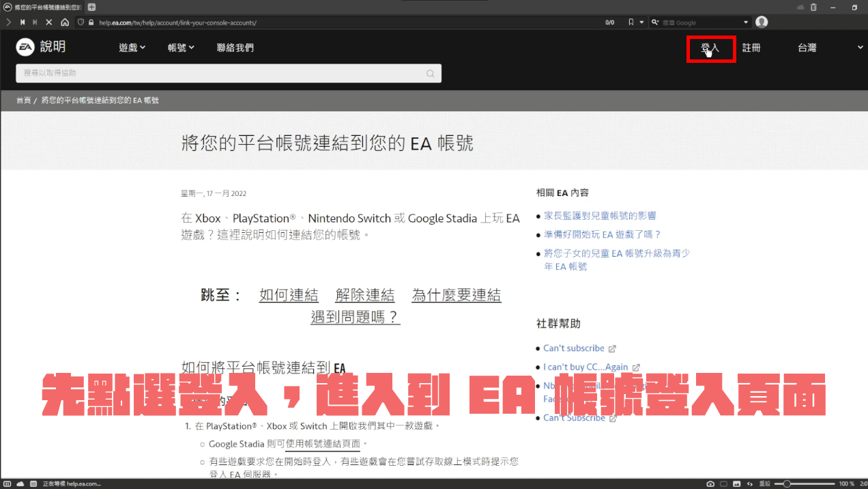
Task: Stop the page loading with the X button
Action: coord(48,22)
